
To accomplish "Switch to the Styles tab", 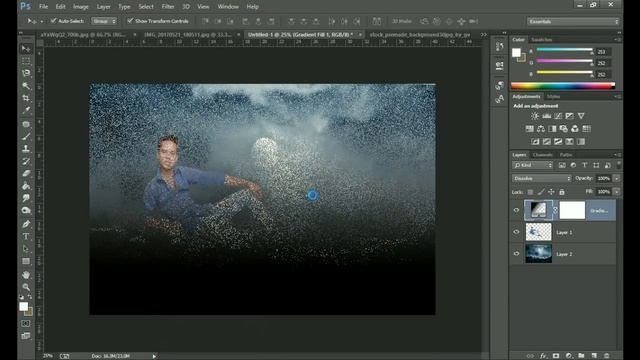I will [553, 97].
